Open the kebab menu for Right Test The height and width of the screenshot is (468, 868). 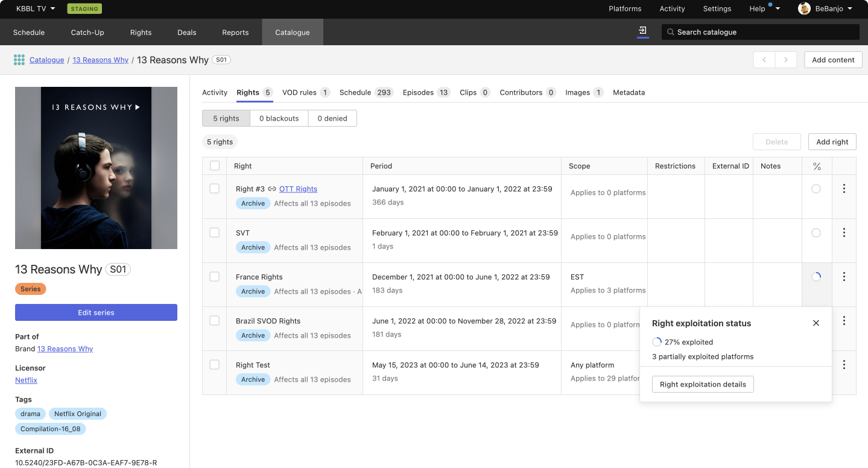point(844,365)
